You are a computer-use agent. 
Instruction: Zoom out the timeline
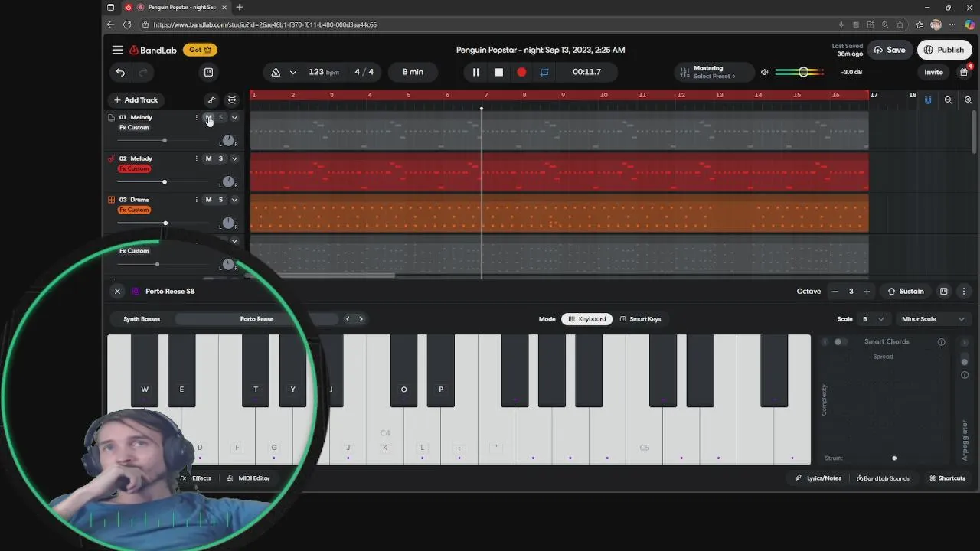(x=948, y=100)
